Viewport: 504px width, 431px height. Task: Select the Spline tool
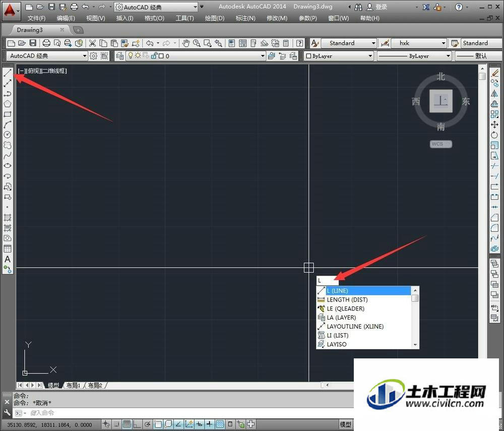[8, 155]
